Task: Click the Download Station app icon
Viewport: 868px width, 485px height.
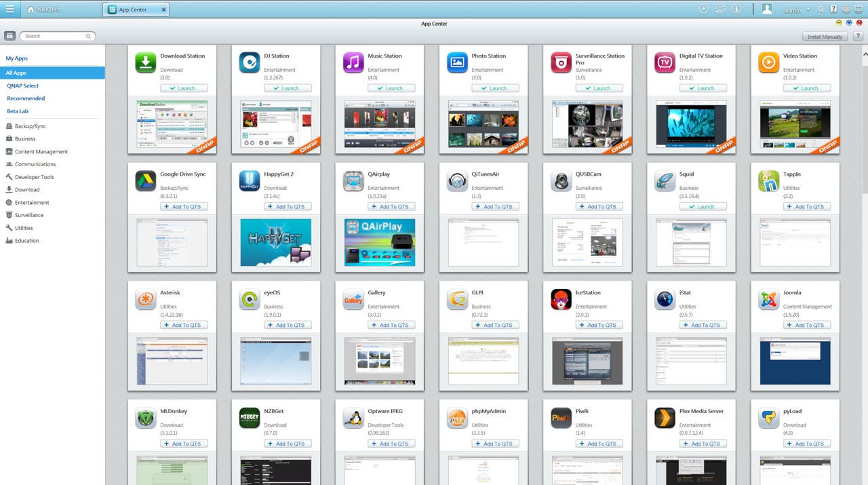Action: [x=146, y=62]
